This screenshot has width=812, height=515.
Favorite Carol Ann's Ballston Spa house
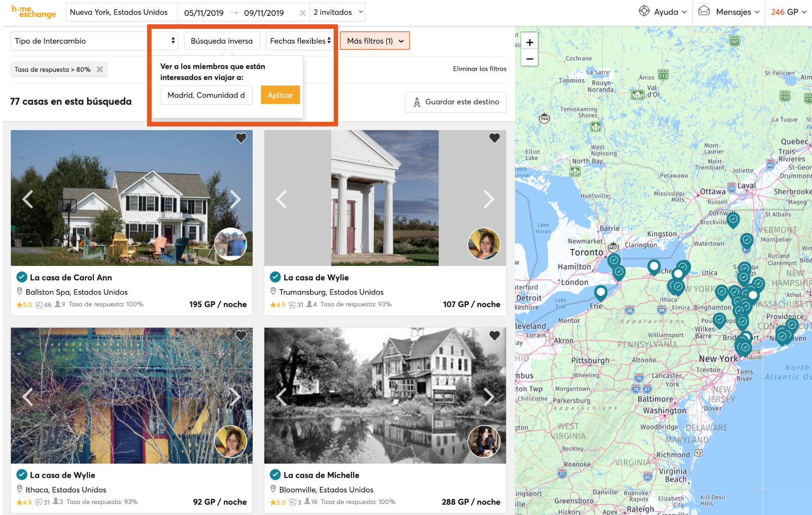(x=241, y=138)
